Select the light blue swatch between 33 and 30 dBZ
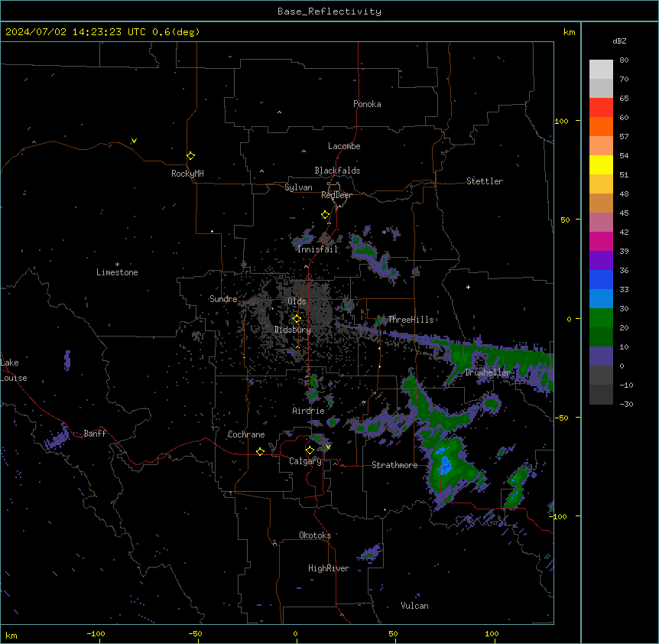The height and width of the screenshot is (644, 659). [601, 299]
